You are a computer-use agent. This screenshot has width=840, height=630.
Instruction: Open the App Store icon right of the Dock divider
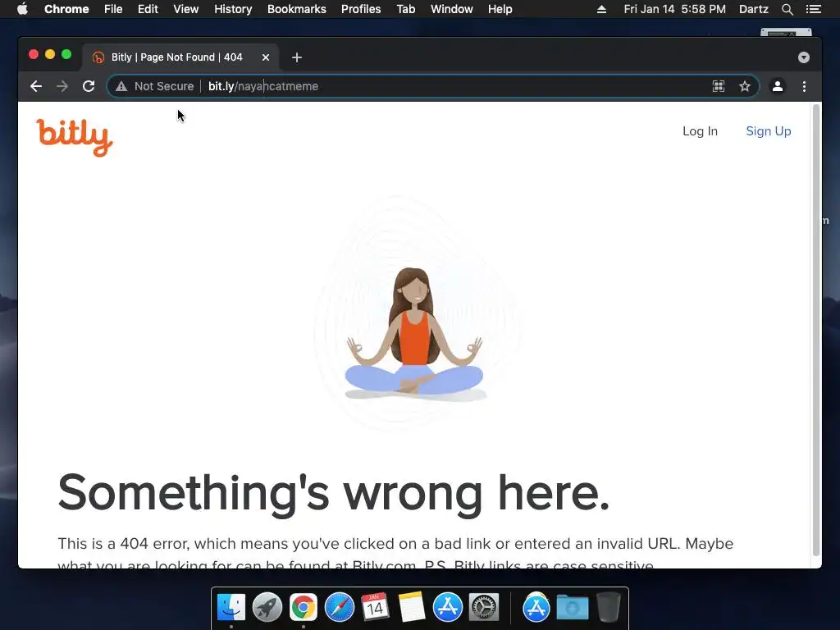click(536, 608)
